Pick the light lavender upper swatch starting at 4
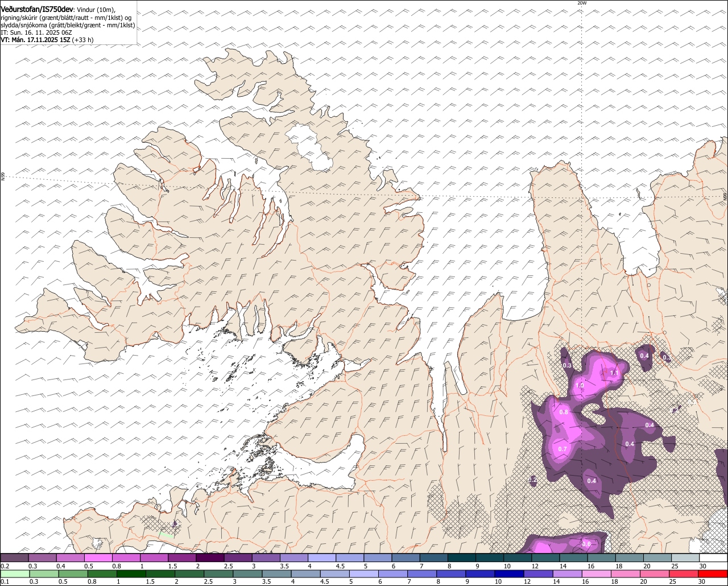Screen dimensions: 728x586 pos(322,558)
